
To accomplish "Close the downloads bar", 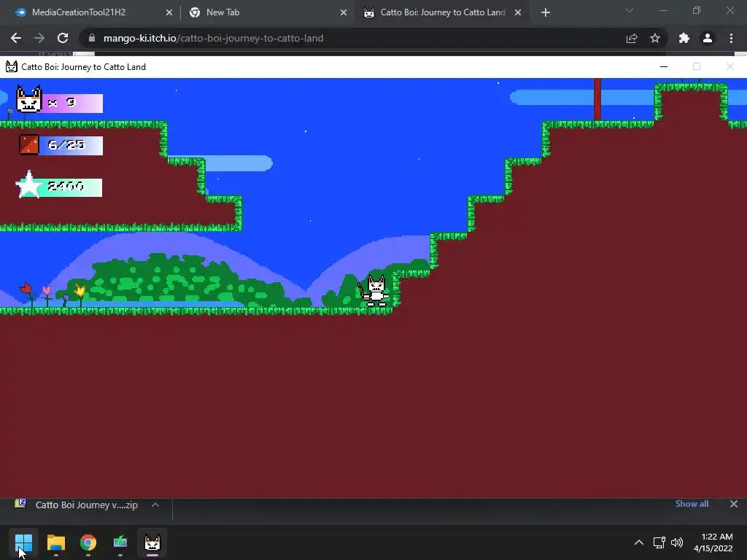I will coord(734,504).
